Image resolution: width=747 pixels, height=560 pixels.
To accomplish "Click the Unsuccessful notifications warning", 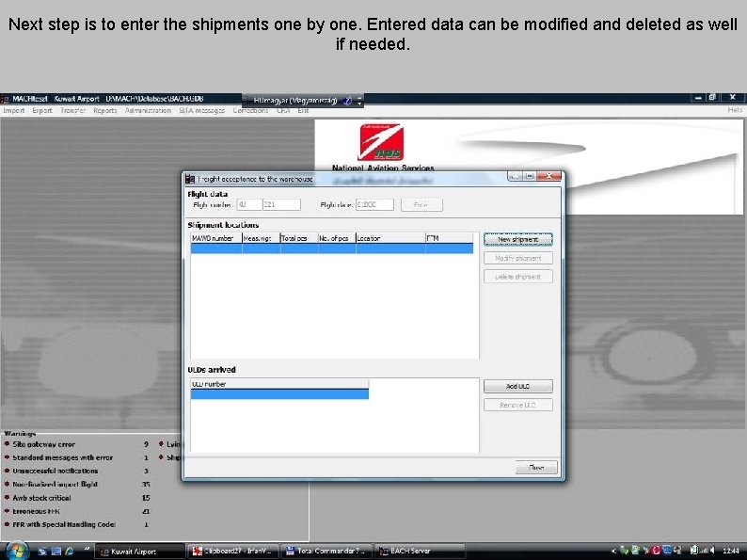I will click(x=55, y=471).
